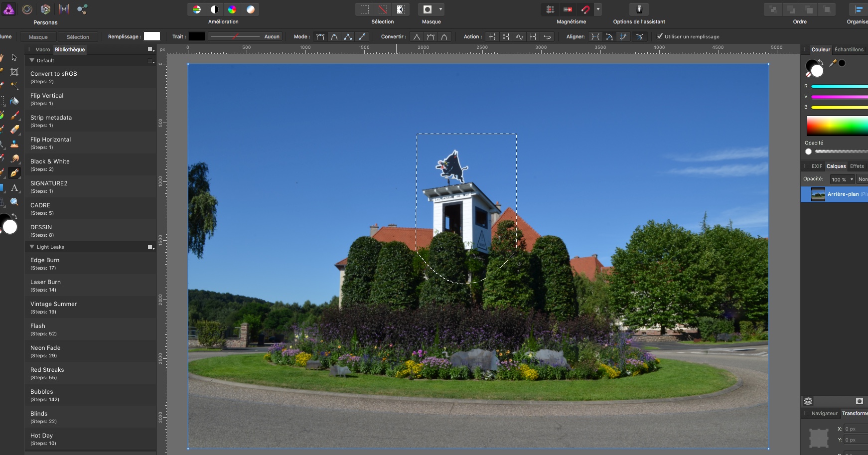This screenshot has width=868, height=455.
Task: Run the SIGNATURE2 macro
Action: point(91,186)
